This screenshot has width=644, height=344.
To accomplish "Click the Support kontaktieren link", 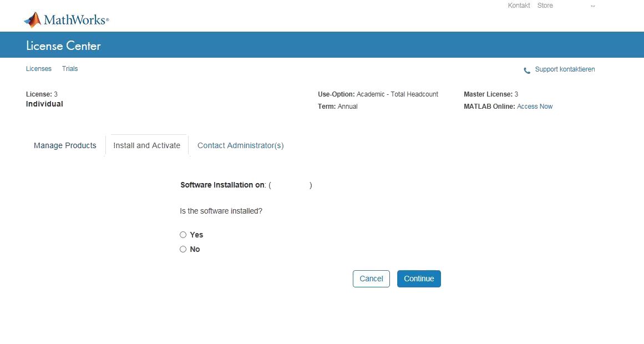I will pos(565,69).
